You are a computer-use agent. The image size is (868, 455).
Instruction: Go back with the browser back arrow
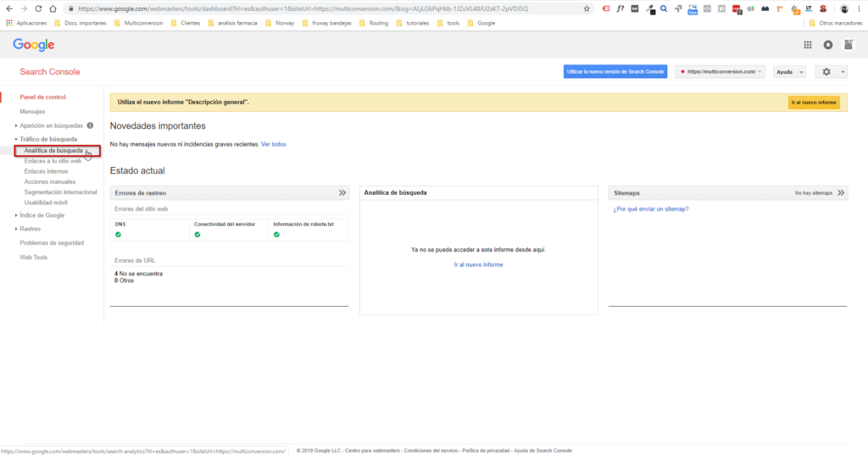tap(9, 8)
